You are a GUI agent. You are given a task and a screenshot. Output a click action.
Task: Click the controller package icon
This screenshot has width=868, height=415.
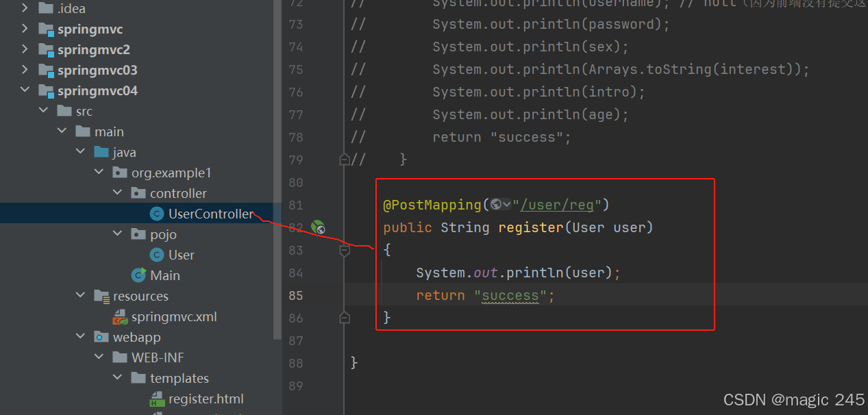138,193
